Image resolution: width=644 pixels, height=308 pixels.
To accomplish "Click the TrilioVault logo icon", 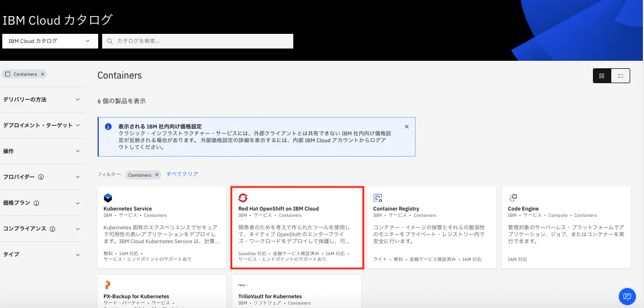I will (243, 285).
